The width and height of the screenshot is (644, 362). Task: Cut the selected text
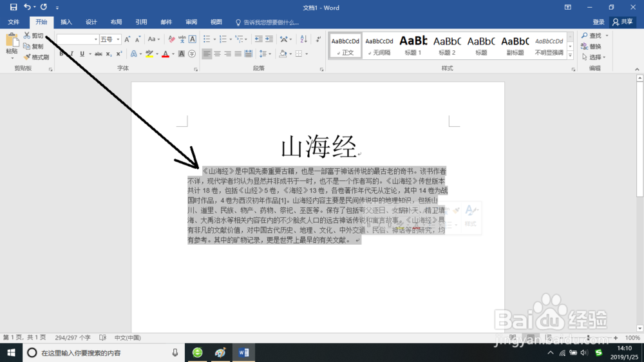[x=33, y=35]
